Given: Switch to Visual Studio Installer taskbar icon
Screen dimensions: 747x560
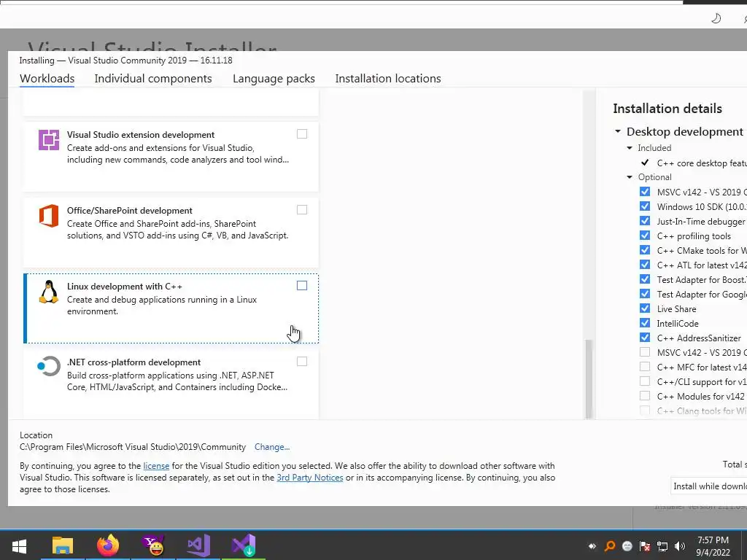Looking at the screenshot, I should click(244, 545).
